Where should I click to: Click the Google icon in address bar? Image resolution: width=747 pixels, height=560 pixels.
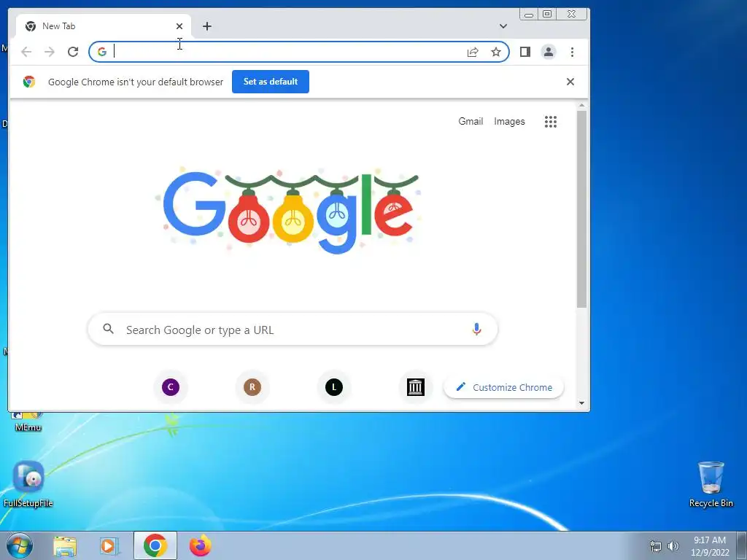[102, 52]
